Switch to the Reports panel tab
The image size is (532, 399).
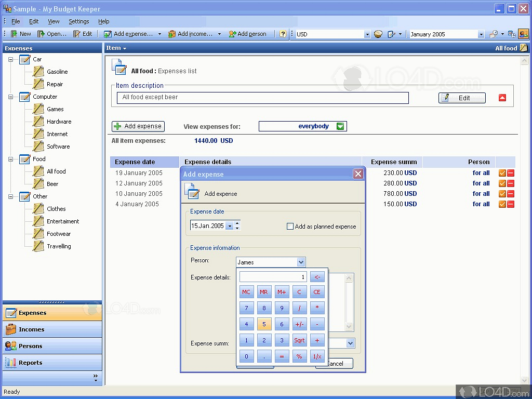(x=31, y=363)
